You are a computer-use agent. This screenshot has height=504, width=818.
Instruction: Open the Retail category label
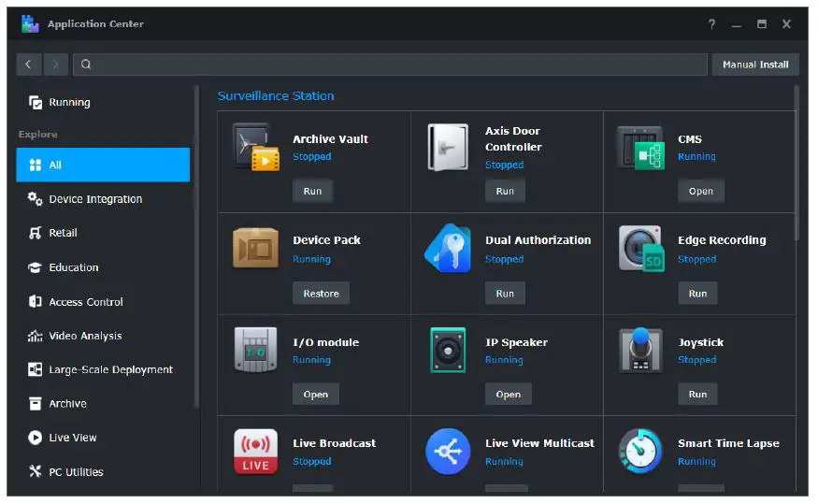pos(64,233)
